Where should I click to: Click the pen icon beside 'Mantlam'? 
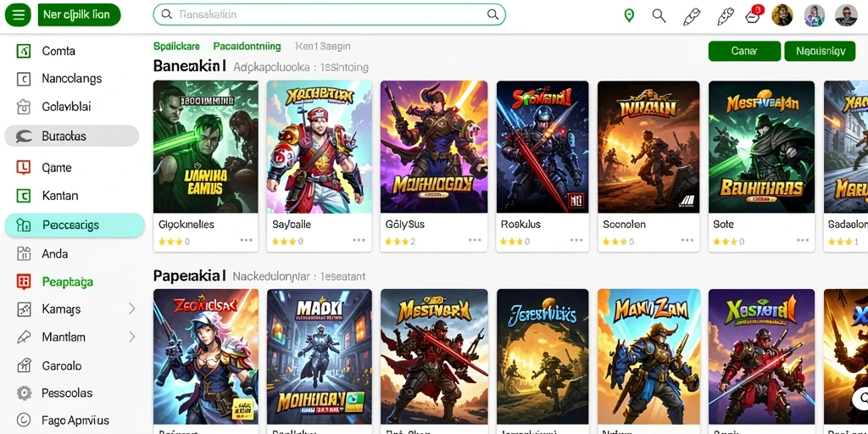(23, 337)
